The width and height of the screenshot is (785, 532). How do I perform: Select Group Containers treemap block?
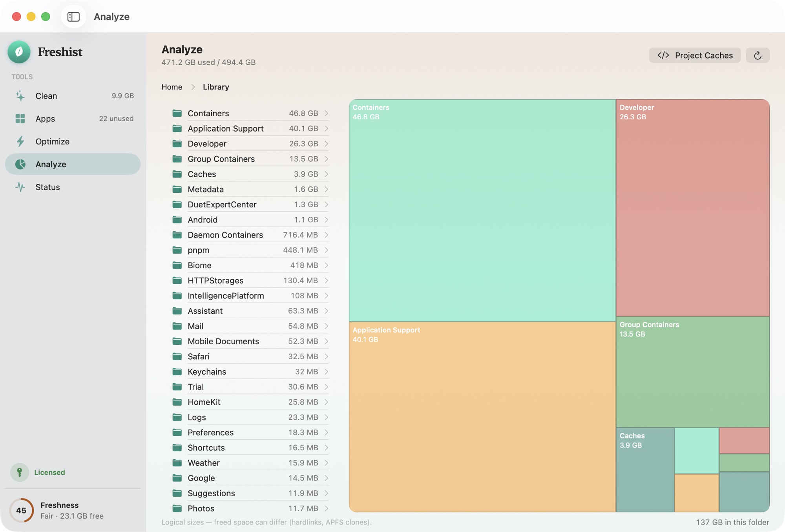click(x=693, y=372)
